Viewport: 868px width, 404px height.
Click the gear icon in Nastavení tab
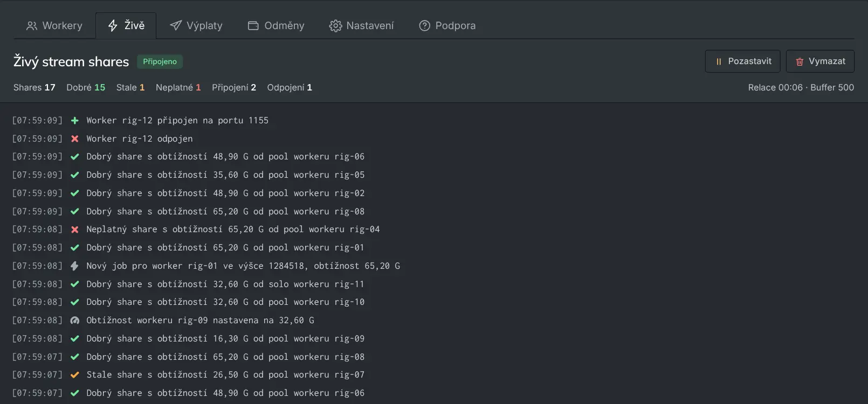pos(335,26)
